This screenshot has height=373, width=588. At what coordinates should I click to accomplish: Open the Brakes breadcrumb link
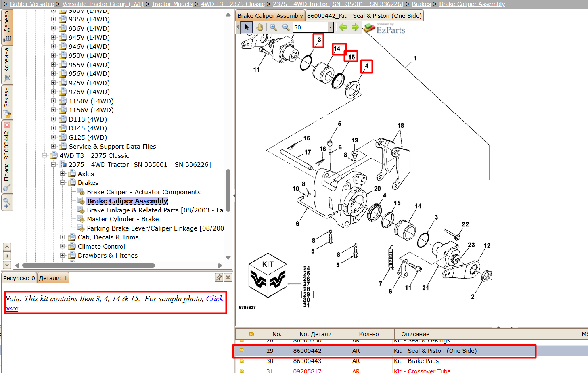(x=421, y=4)
